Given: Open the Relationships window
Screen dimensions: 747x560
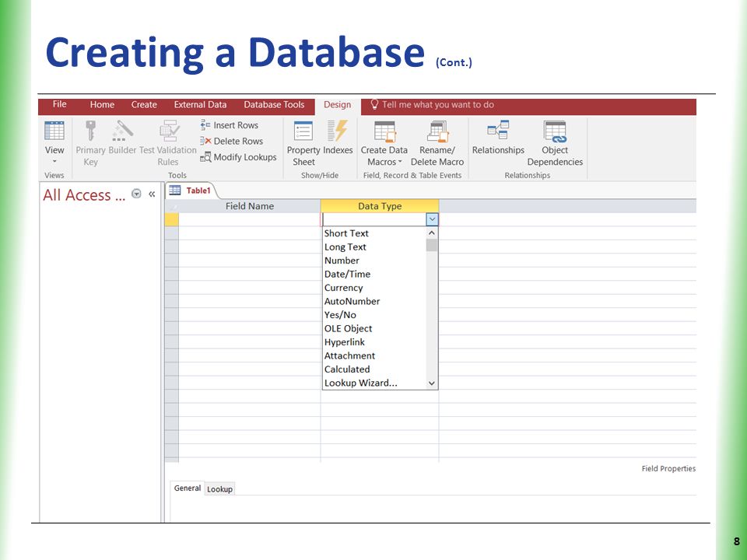Looking at the screenshot, I should click(498, 138).
